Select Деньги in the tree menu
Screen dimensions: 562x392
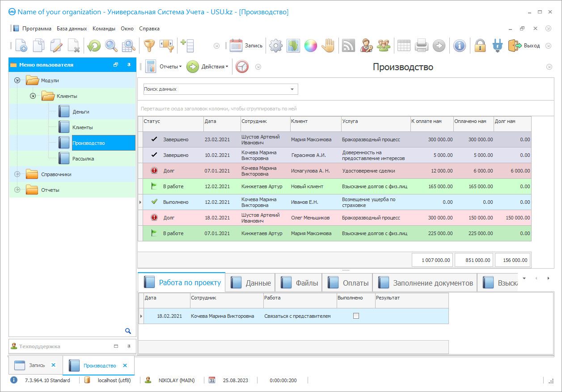click(x=81, y=112)
